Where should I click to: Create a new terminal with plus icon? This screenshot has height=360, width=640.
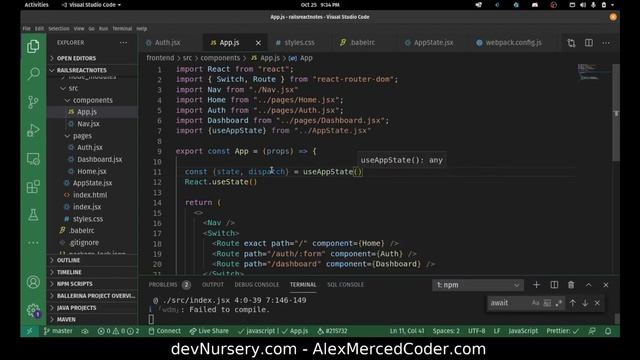click(x=536, y=285)
